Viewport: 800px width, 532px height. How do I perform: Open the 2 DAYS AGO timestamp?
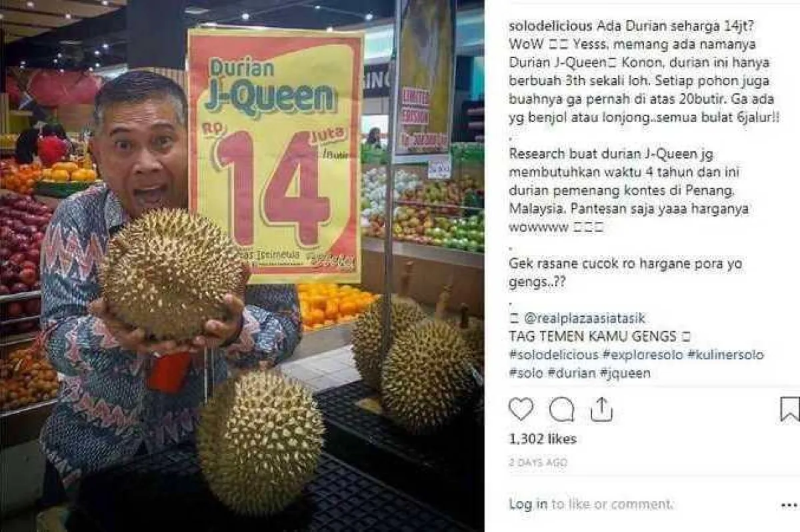(x=537, y=462)
